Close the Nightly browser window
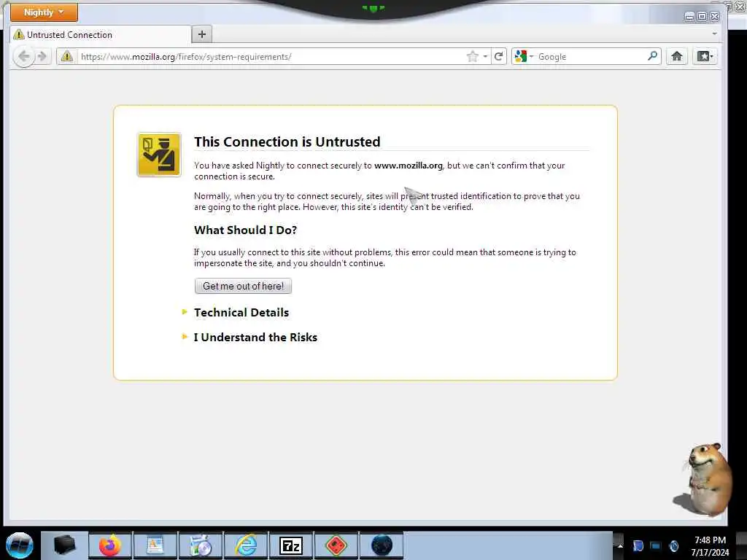Viewport: 747px width, 560px height. click(x=715, y=17)
